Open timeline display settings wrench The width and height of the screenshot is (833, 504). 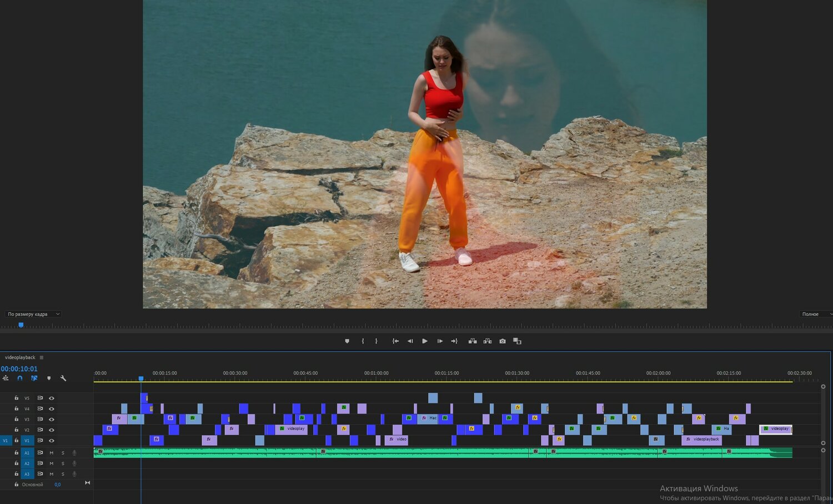63,378
